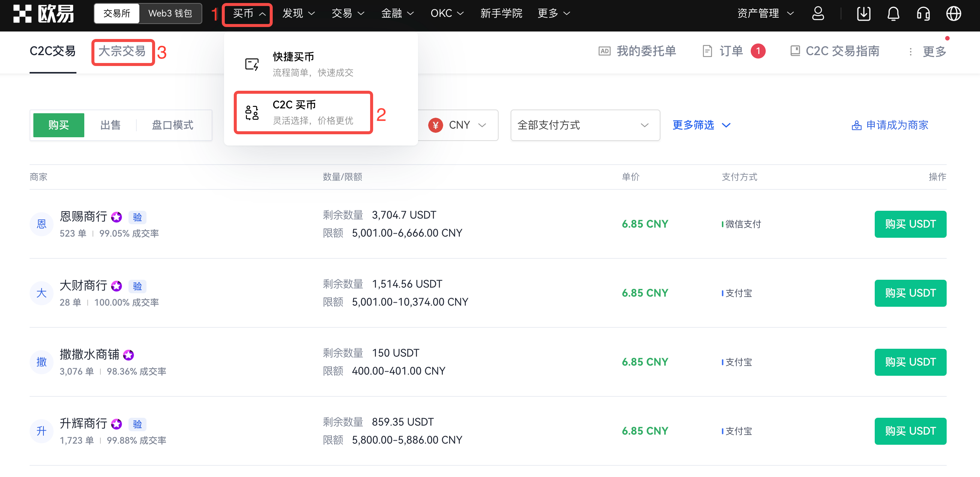Open 我的委托单
Screen dimensions: 980x477
pyautogui.click(x=637, y=51)
